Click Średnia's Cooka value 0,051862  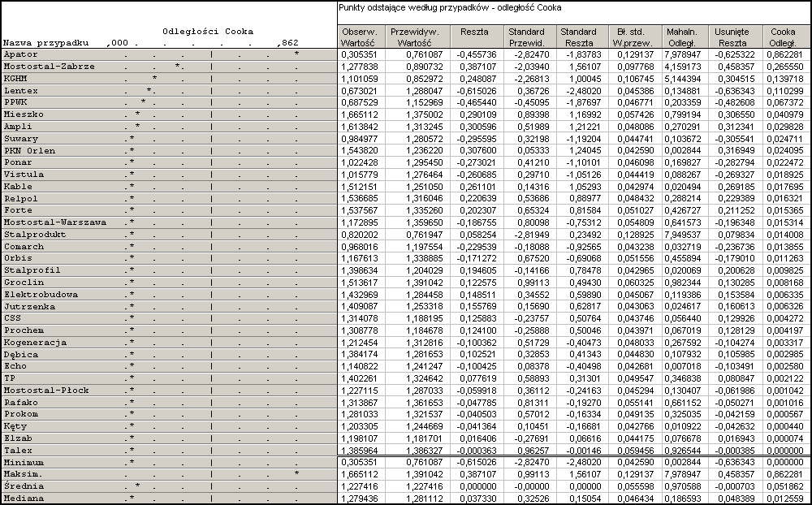(x=787, y=486)
